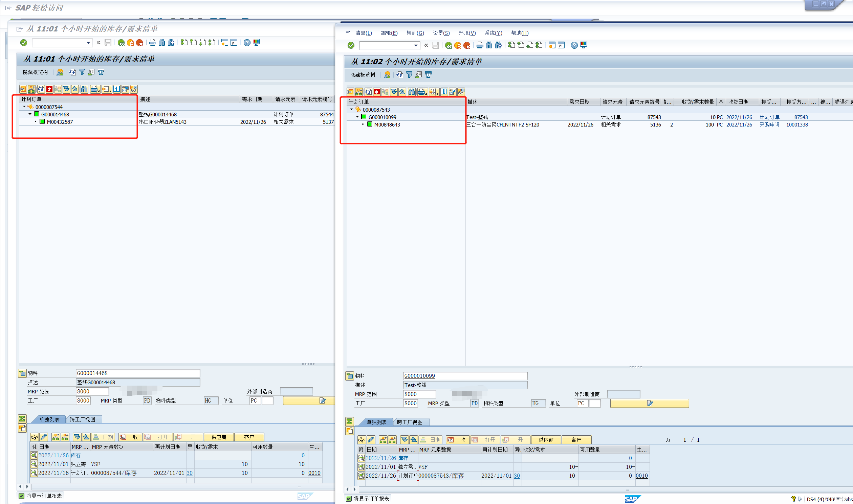
Task: Focus 物料 field G000010099 in 11:02 window
Action: pos(465,376)
